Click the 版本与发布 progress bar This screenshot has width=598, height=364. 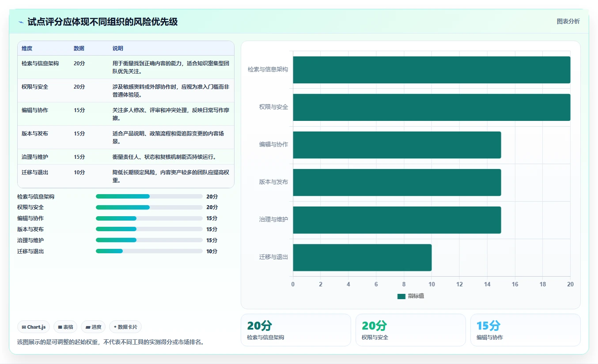click(x=149, y=229)
